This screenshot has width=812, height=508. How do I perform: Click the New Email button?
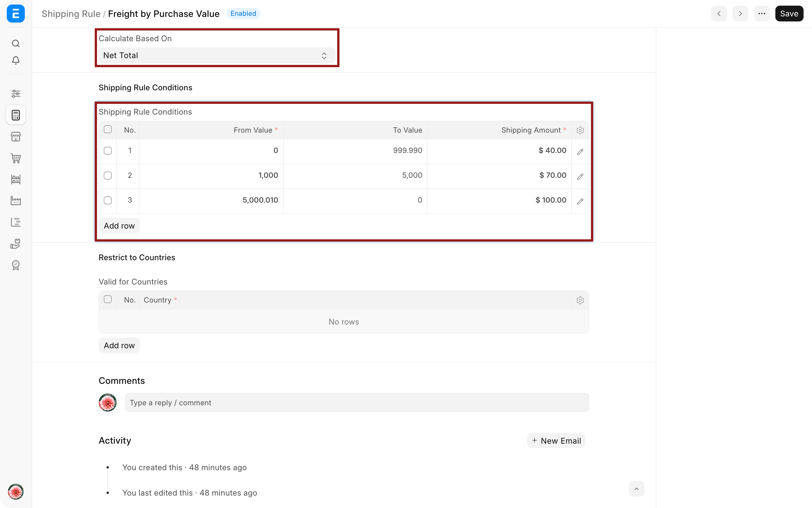point(556,441)
